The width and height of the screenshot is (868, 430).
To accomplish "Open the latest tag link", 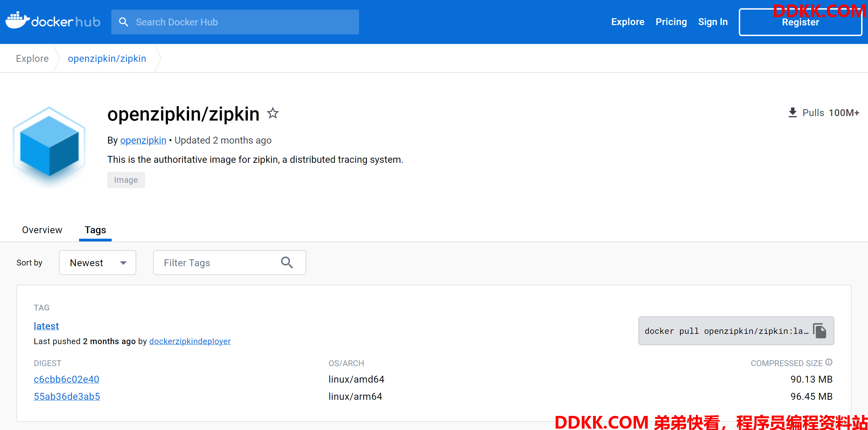I will 46,326.
